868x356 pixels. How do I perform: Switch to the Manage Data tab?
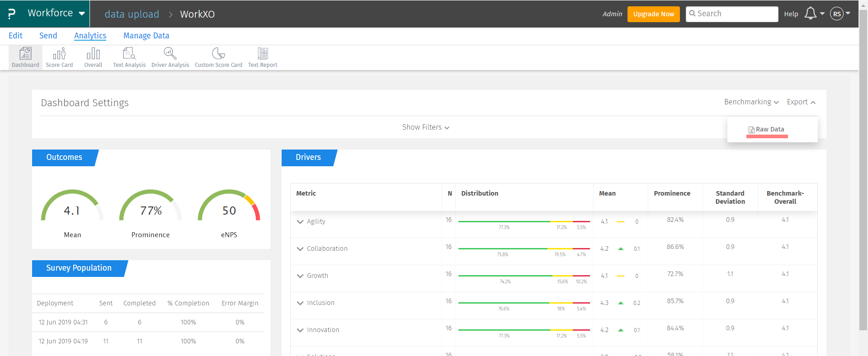(x=146, y=36)
